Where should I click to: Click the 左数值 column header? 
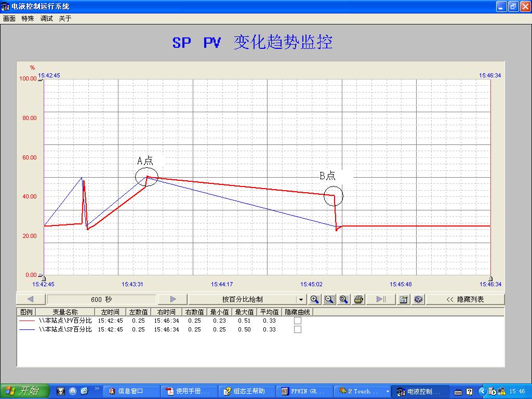pyautogui.click(x=138, y=312)
